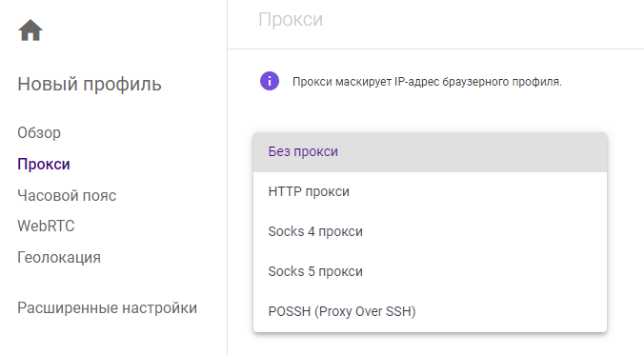Expand Расширенные настройки
The width and height of the screenshot is (644, 355).
pos(108,307)
